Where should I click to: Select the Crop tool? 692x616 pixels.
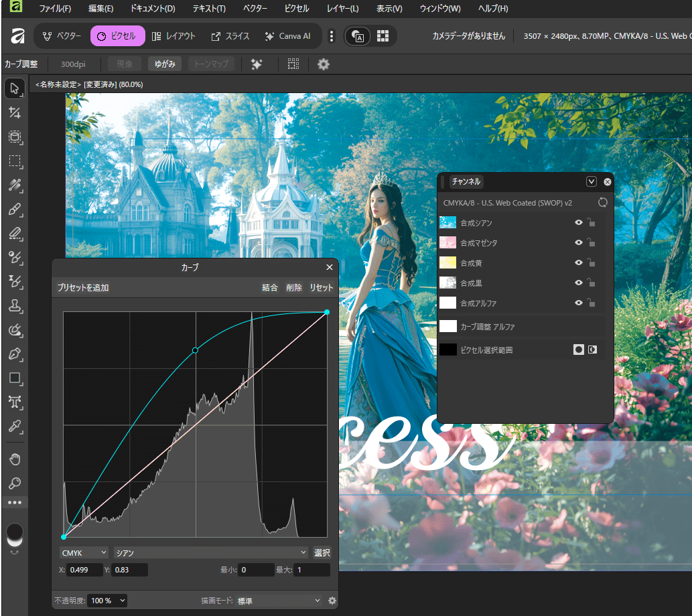tap(15, 113)
